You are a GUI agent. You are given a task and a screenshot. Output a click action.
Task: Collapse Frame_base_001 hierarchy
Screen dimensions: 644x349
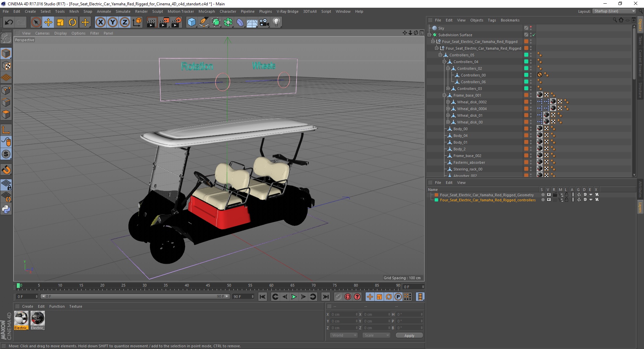444,95
